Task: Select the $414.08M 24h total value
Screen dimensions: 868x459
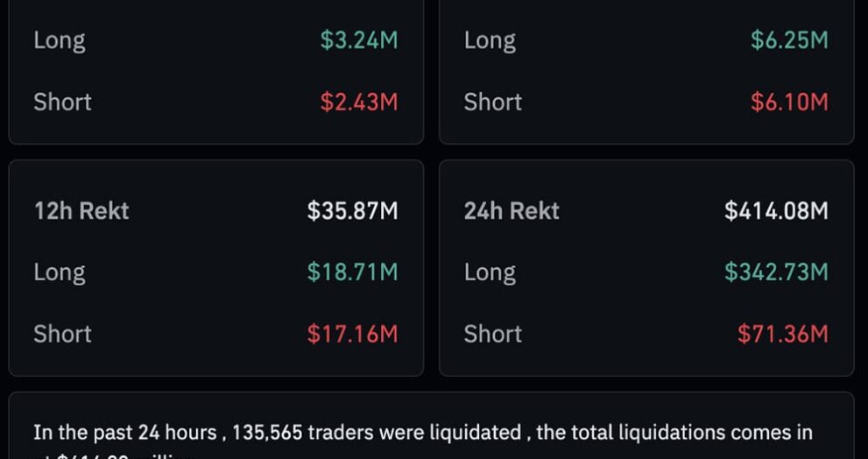Action: click(x=776, y=211)
